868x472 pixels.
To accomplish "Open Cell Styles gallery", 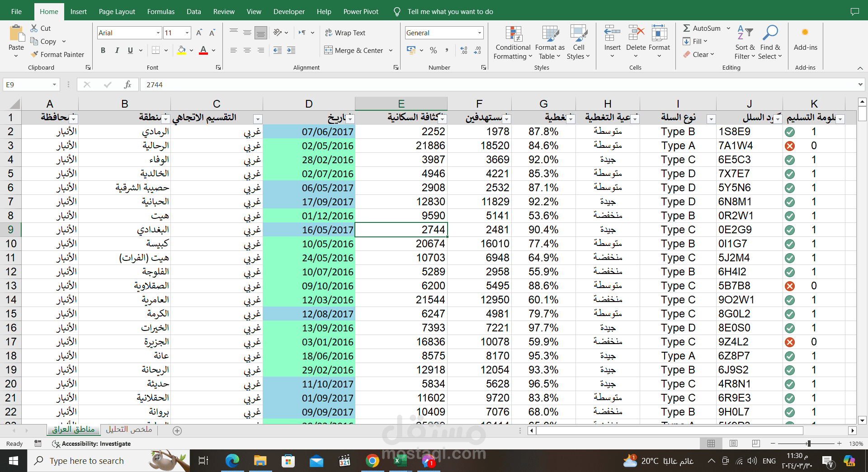I will (578, 43).
